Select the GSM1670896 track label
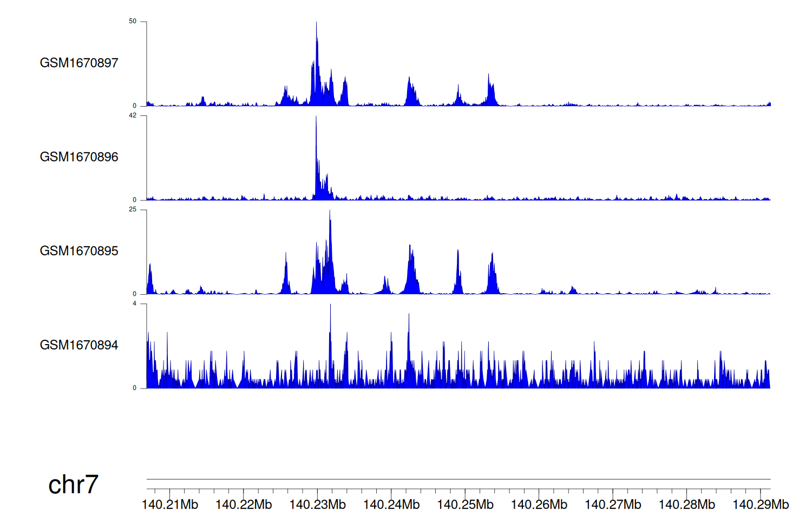Viewport: 812px width, 531px height. click(x=79, y=157)
